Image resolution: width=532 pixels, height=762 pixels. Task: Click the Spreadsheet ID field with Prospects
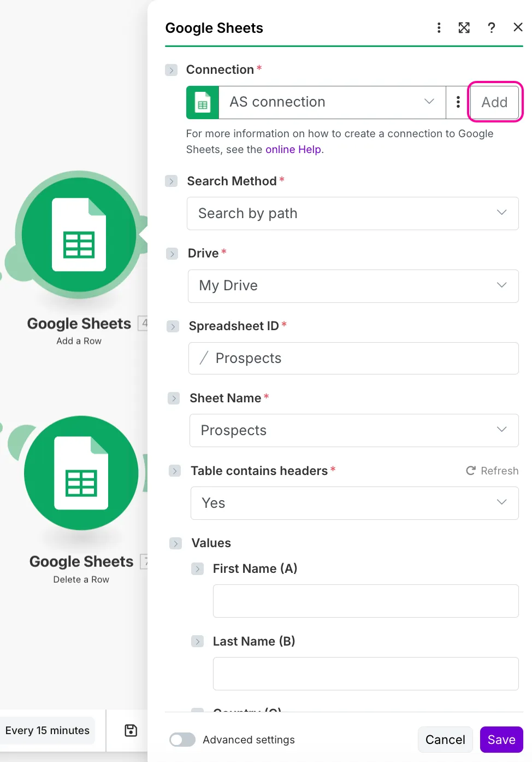(353, 358)
